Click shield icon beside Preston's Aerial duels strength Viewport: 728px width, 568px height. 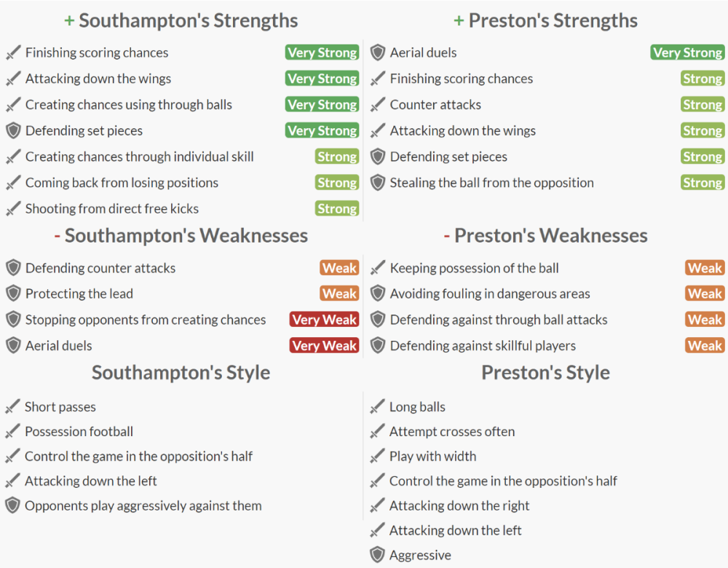pos(377,52)
